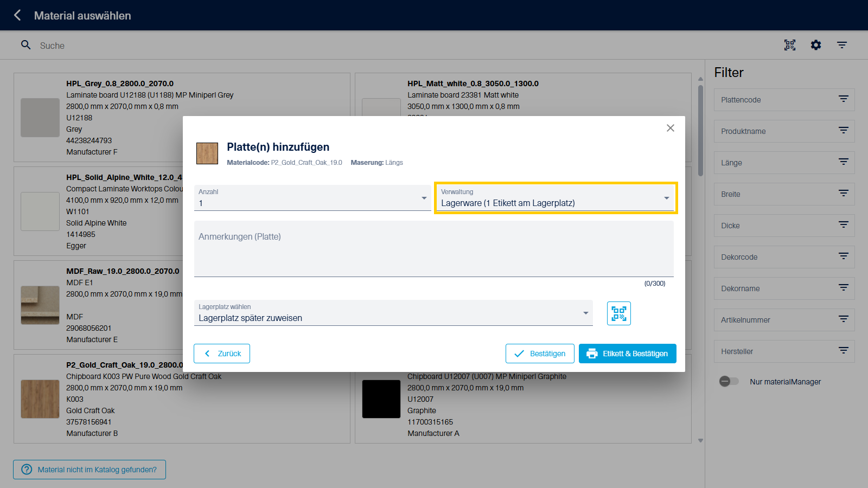The width and height of the screenshot is (868, 488).
Task: Click Manufacturer A text in Graphite card
Action: [x=433, y=433]
